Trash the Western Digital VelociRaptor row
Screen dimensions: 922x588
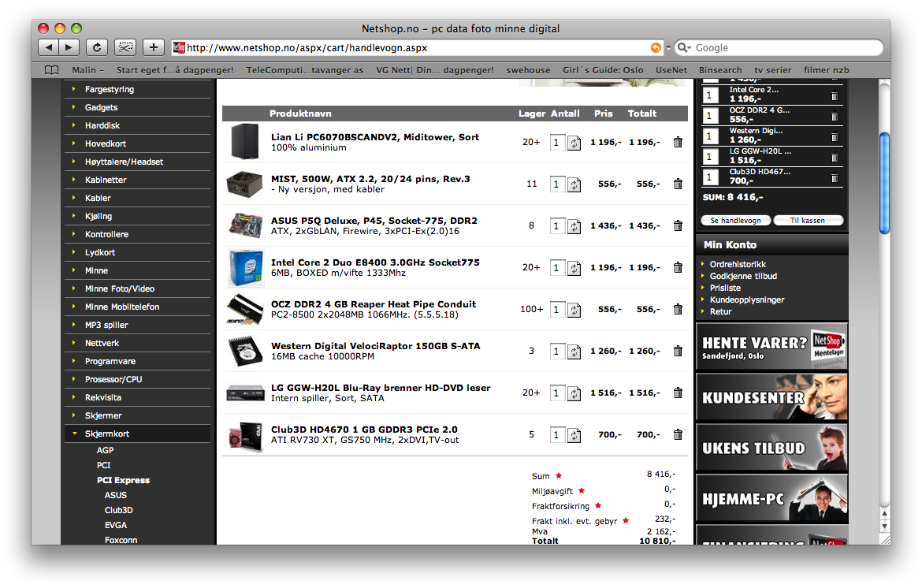pyautogui.click(x=678, y=351)
